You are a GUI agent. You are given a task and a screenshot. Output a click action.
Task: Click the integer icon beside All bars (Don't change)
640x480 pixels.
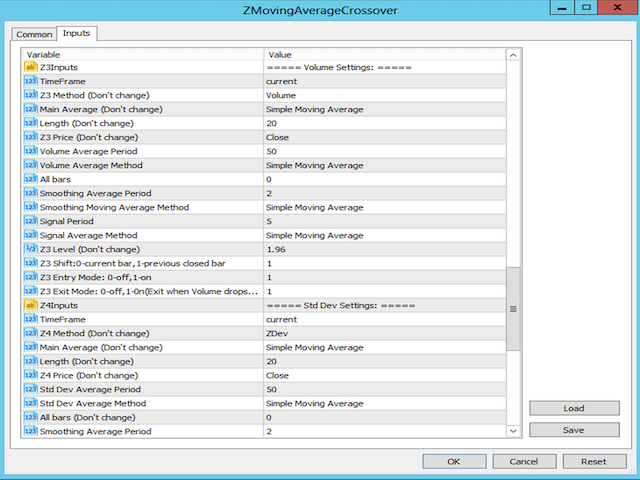click(31, 417)
